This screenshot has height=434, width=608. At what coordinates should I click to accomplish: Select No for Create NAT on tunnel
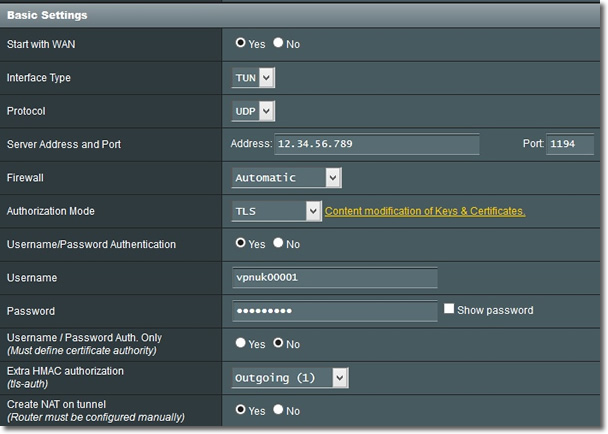coord(279,410)
